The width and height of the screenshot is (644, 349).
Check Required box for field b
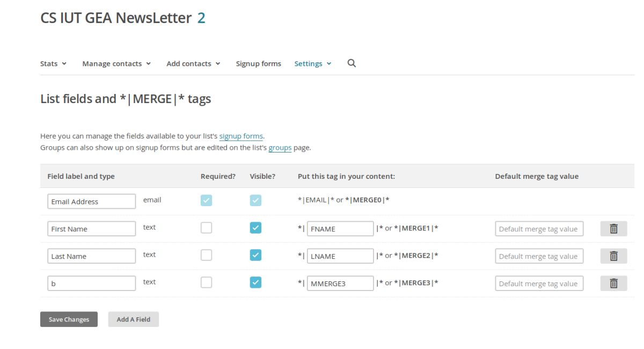click(x=206, y=282)
